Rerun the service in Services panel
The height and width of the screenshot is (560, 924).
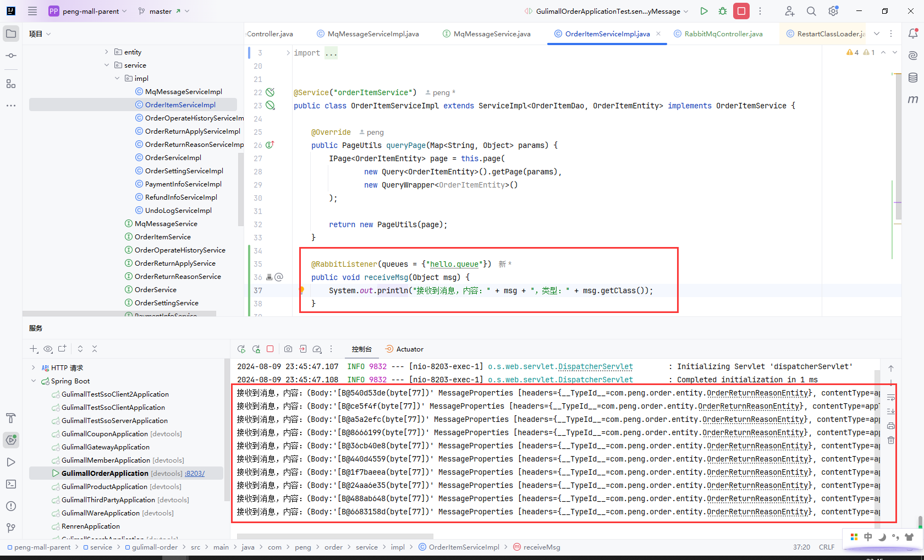click(241, 349)
